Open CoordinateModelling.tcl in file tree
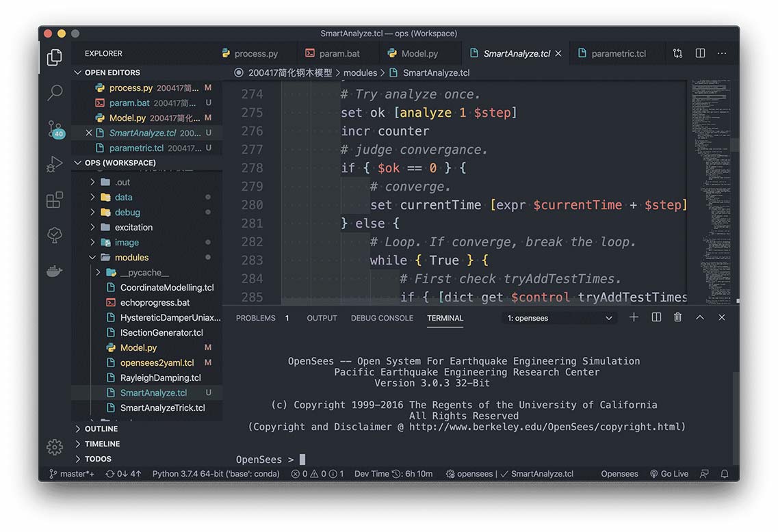This screenshot has width=778, height=532. (147, 288)
